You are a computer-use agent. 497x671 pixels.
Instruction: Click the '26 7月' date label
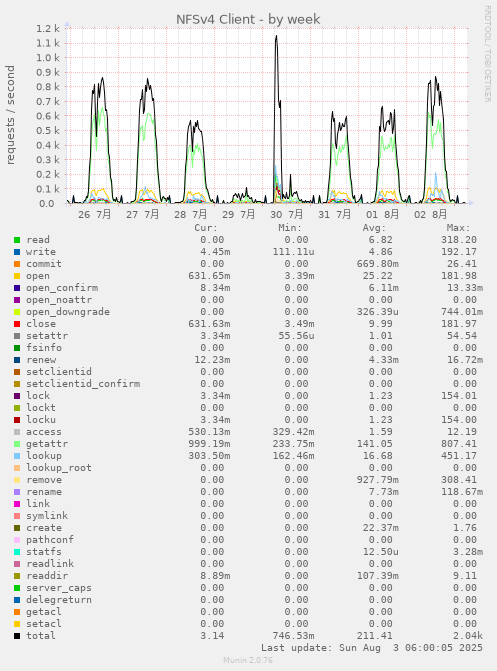point(95,214)
